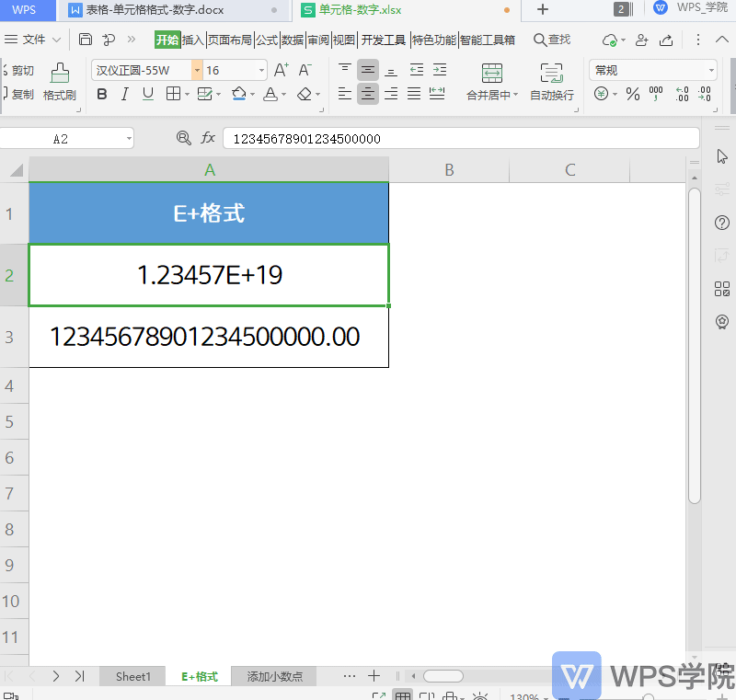Open the 页面布局 ribbon tab
Viewport: 736px width, 700px height.
(x=230, y=40)
